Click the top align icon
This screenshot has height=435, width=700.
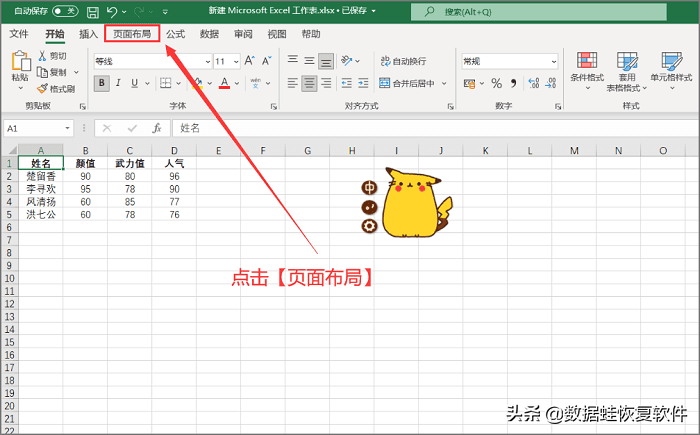point(293,60)
